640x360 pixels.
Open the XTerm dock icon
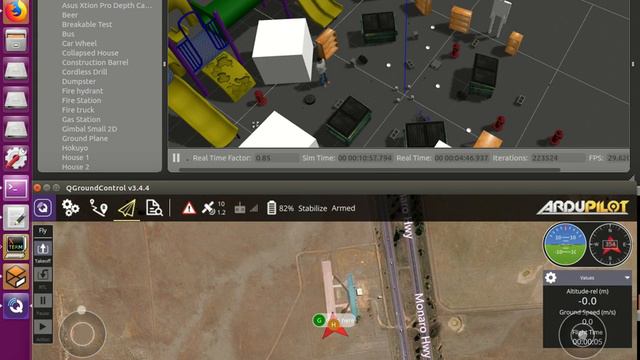(x=16, y=247)
